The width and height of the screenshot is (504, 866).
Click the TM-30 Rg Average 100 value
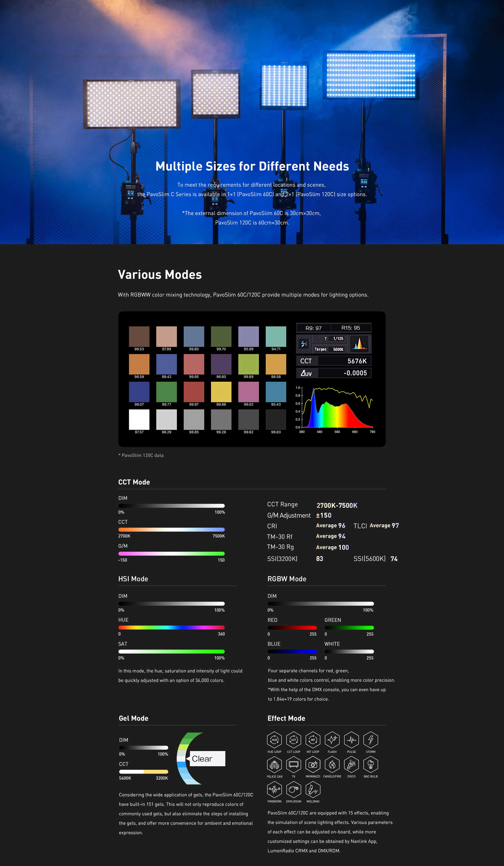tap(332, 547)
